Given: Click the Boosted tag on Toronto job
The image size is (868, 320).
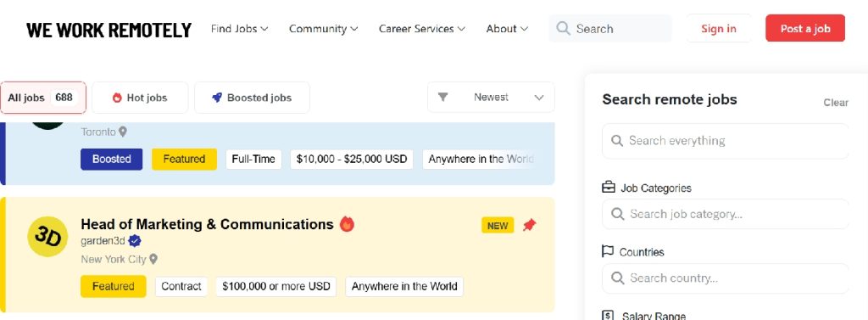Looking at the screenshot, I should (x=111, y=160).
